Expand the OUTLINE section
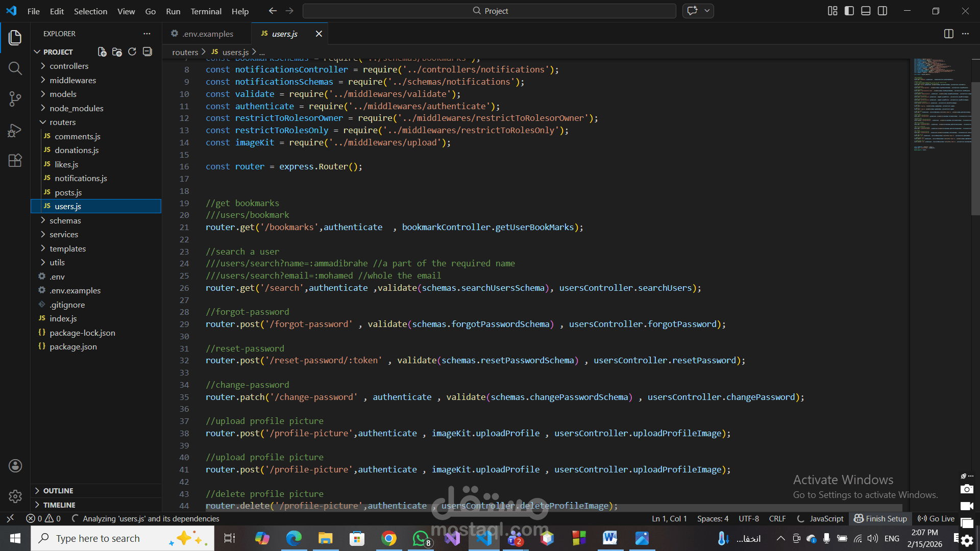This screenshot has width=980, height=551. (58, 491)
